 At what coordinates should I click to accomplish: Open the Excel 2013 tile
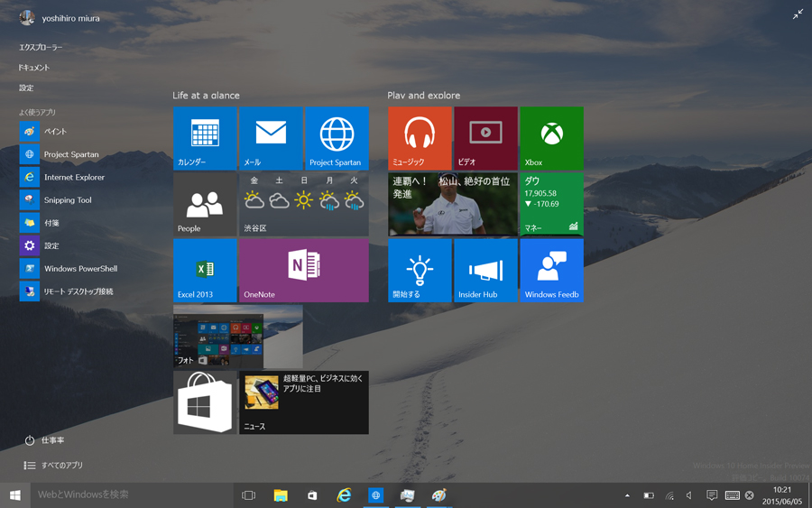[205, 270]
